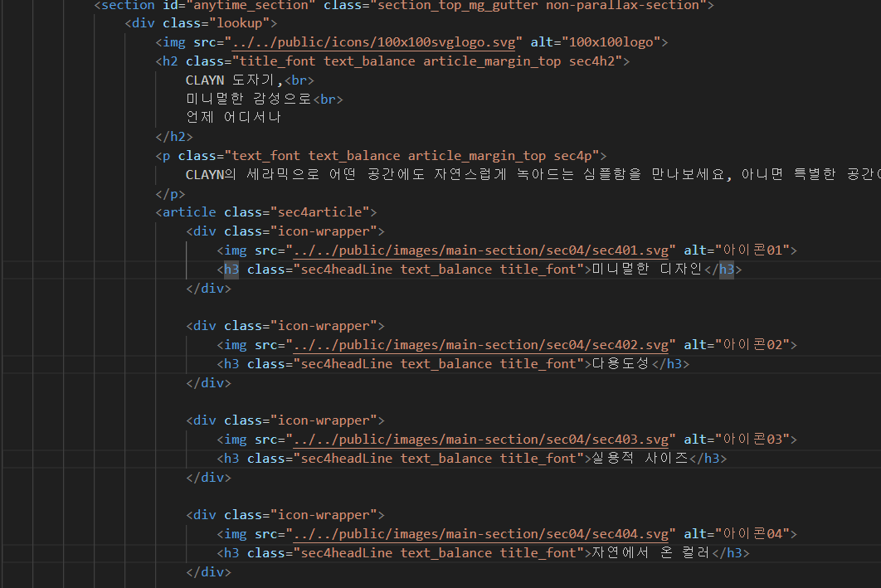Follow the sec403.svg image path
Image resolution: width=881 pixels, height=588 pixels.
pyautogui.click(x=481, y=440)
